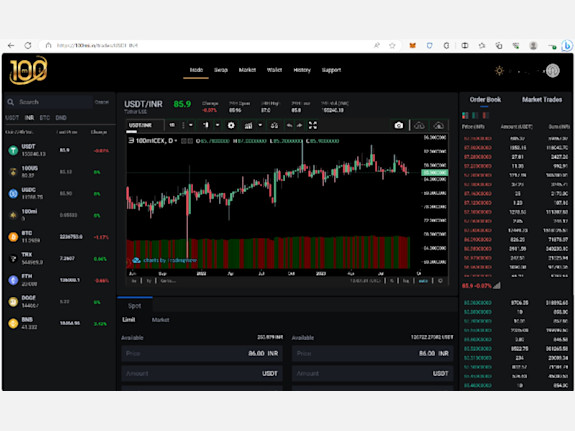
Task: Click the buy-side Price 86.00 INR field
Action: click(202, 353)
